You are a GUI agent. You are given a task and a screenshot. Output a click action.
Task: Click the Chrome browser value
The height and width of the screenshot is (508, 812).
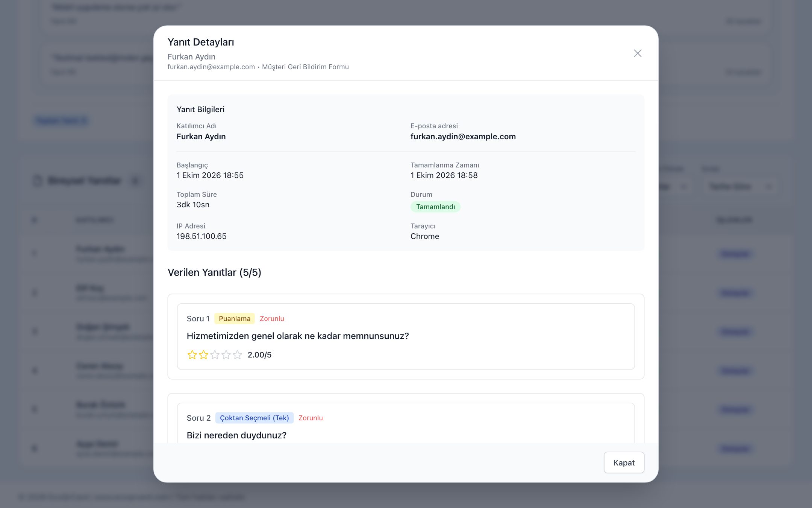click(425, 236)
